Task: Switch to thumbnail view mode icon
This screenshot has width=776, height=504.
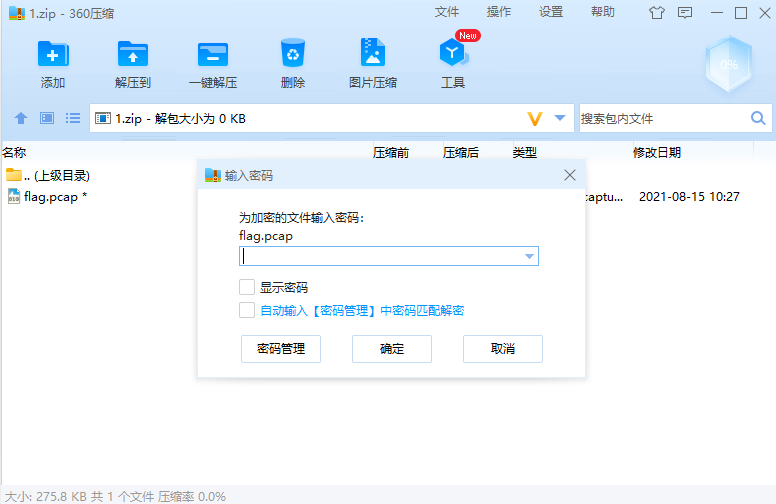Action: pyautogui.click(x=47, y=118)
